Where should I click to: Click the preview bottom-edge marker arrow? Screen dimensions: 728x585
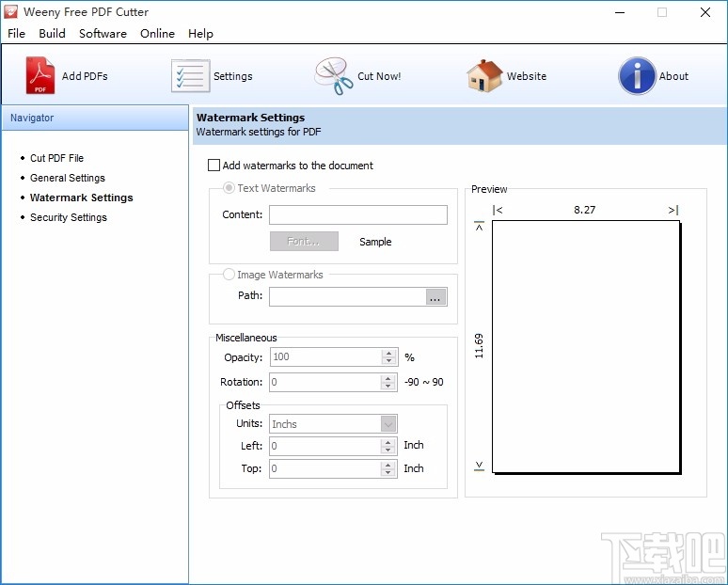point(479,466)
